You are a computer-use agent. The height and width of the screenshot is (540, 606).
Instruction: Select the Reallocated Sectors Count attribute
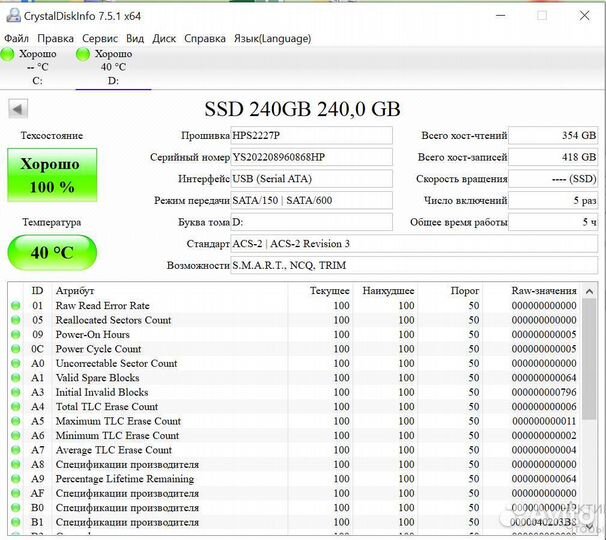[x=113, y=320]
